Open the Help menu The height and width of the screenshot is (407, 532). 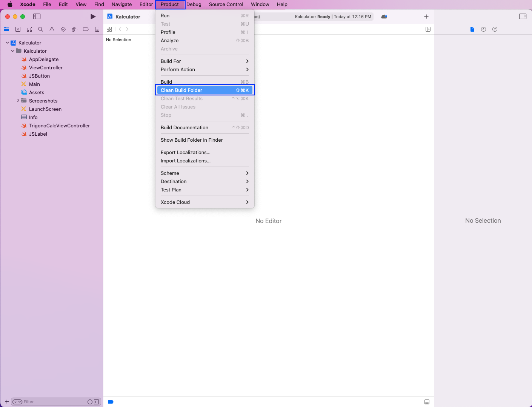click(x=282, y=5)
